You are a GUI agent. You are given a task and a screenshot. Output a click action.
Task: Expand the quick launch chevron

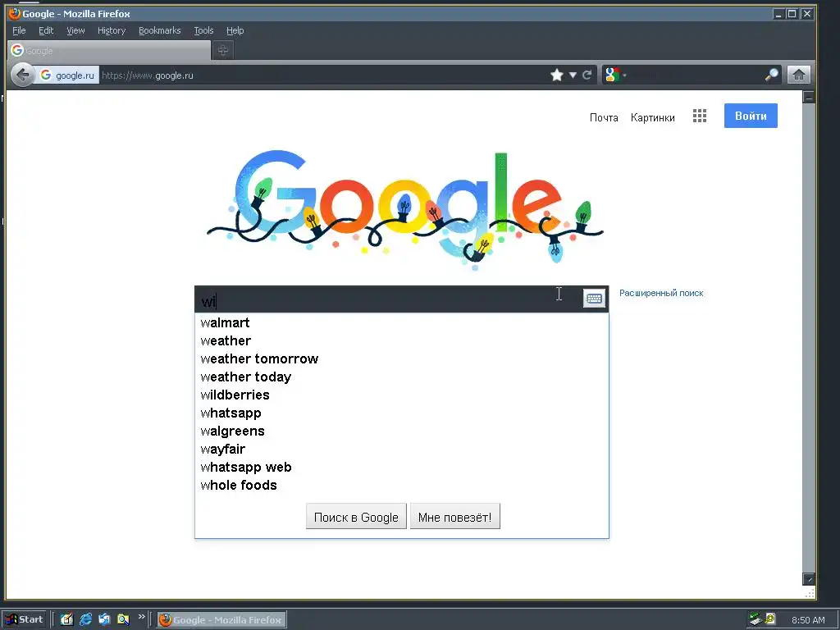(141, 617)
